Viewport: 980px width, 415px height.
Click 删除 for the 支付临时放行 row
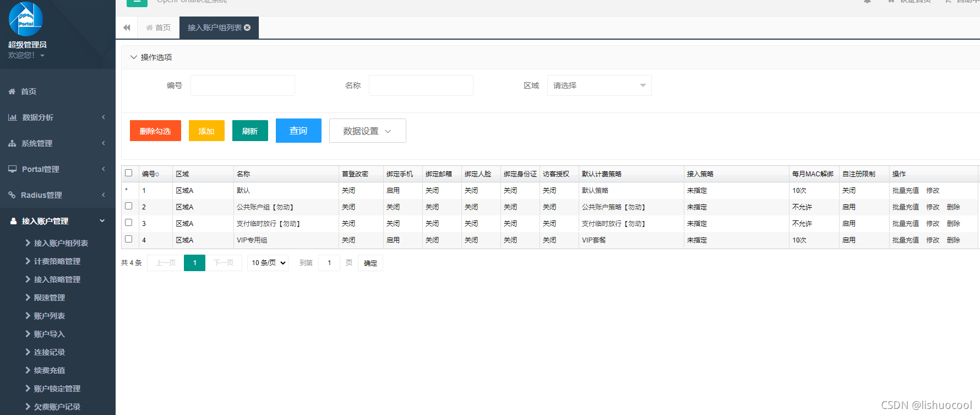[954, 224]
